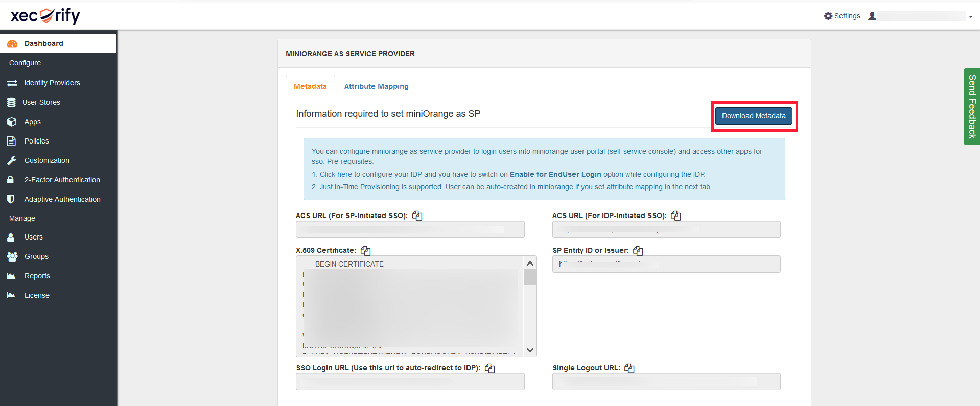
Task: Copy the Single Logout URL
Action: tap(629, 368)
